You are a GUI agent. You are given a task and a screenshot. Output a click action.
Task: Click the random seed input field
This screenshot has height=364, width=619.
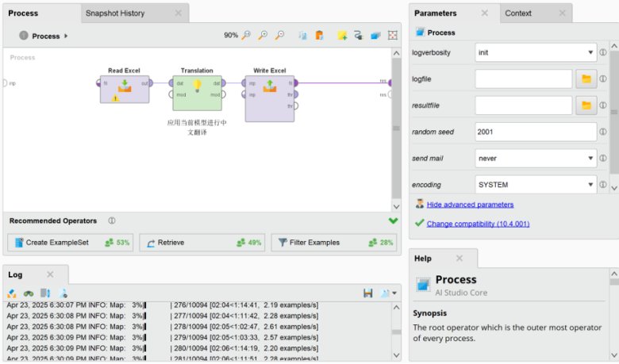(x=536, y=132)
